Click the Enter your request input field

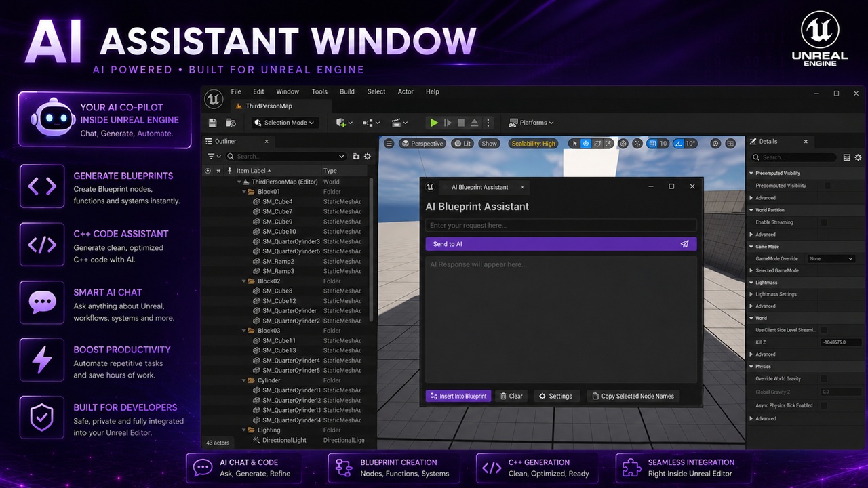point(561,226)
